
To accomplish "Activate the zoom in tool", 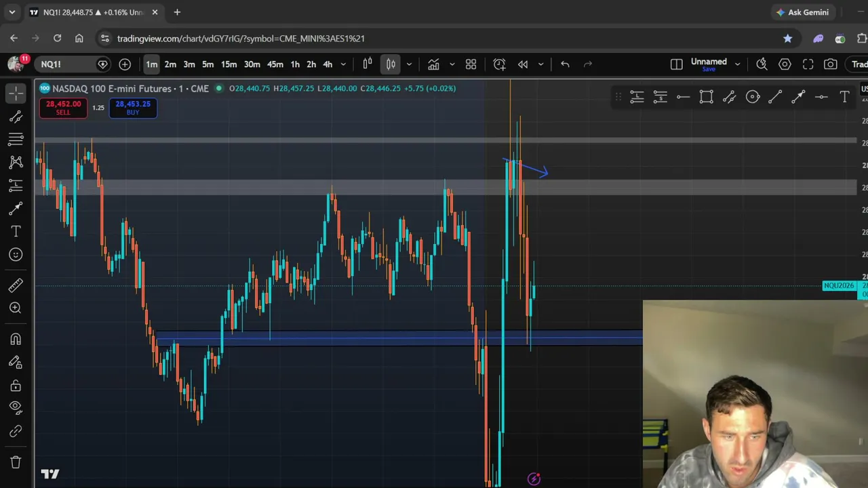I will coord(16,308).
